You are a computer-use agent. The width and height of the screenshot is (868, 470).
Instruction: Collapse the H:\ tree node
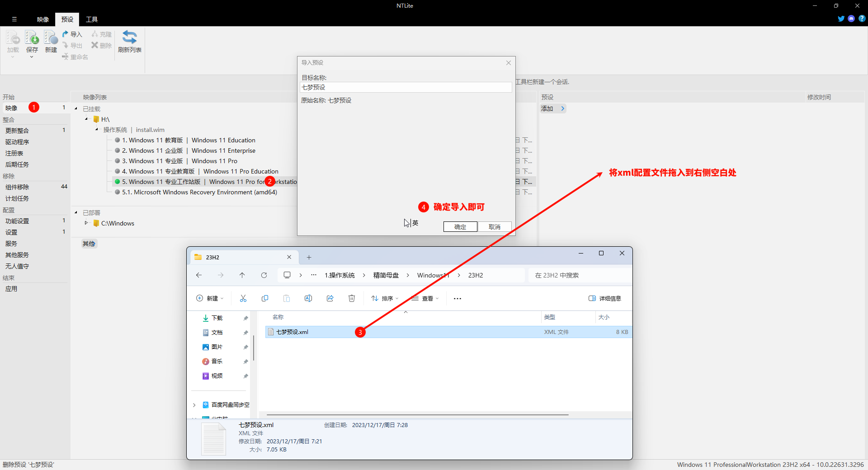click(x=86, y=119)
